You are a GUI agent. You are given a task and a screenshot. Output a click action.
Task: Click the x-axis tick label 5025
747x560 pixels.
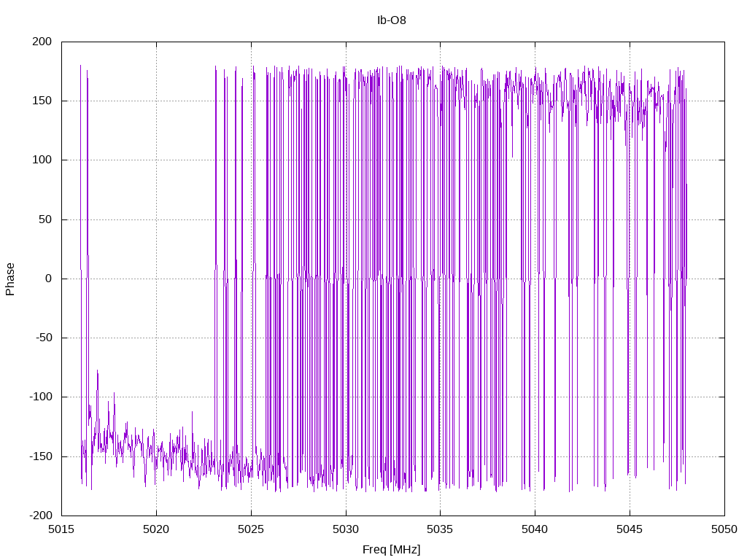[251, 529]
